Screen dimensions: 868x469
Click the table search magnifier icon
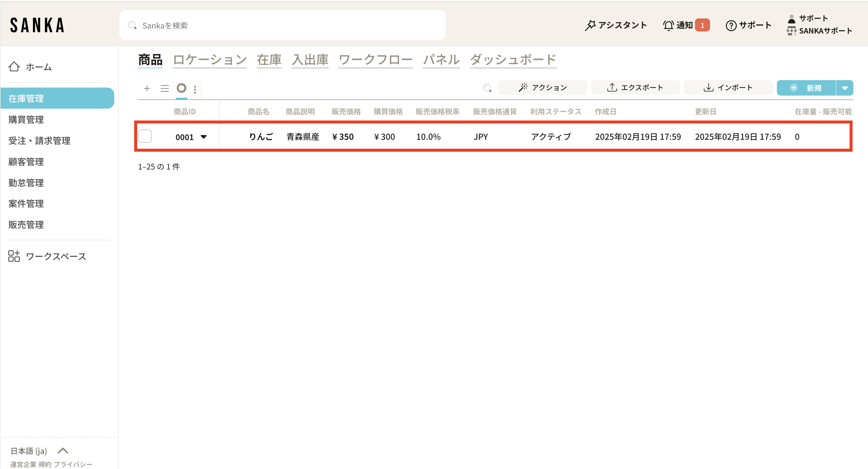487,88
